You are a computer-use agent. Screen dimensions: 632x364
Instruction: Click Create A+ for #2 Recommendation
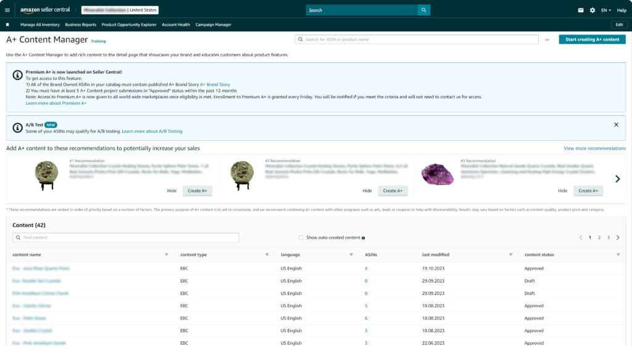click(393, 191)
